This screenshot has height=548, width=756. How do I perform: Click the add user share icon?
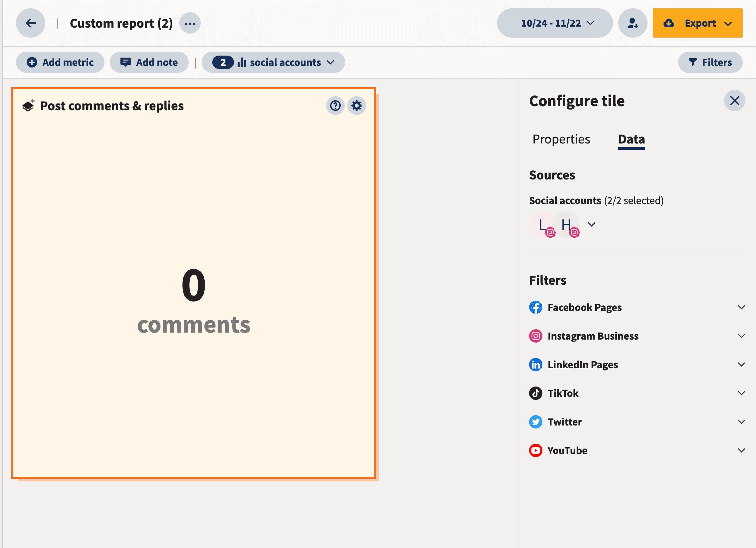tap(632, 23)
